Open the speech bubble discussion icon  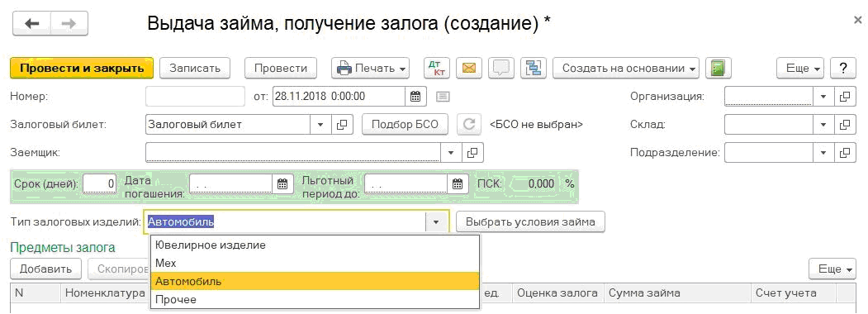click(x=501, y=69)
